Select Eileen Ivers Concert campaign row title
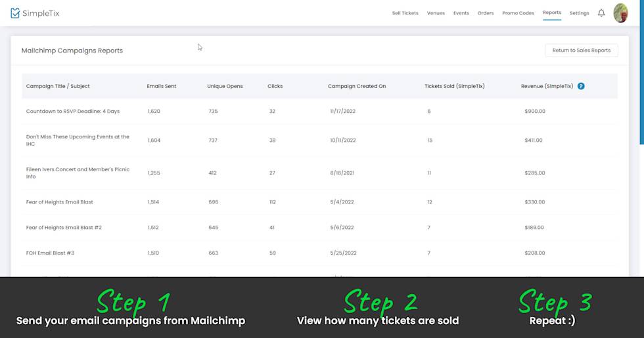The image size is (644, 338). (x=78, y=173)
